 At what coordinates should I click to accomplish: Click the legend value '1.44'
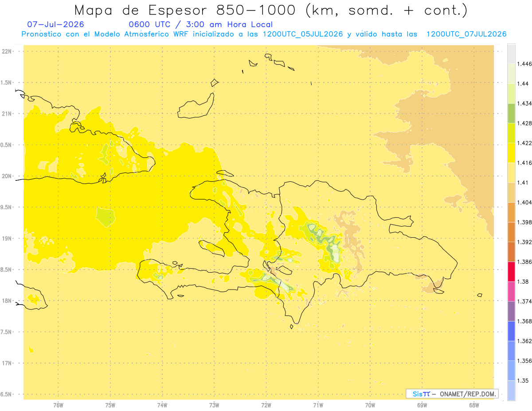point(523,84)
